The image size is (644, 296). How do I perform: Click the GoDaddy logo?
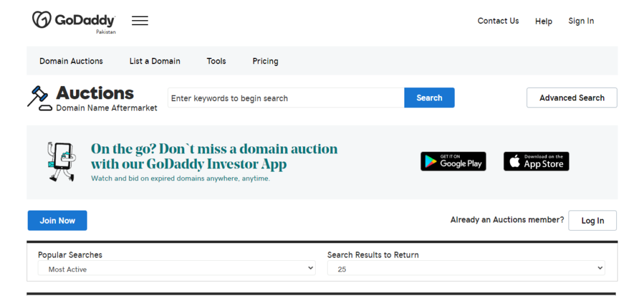tap(74, 21)
